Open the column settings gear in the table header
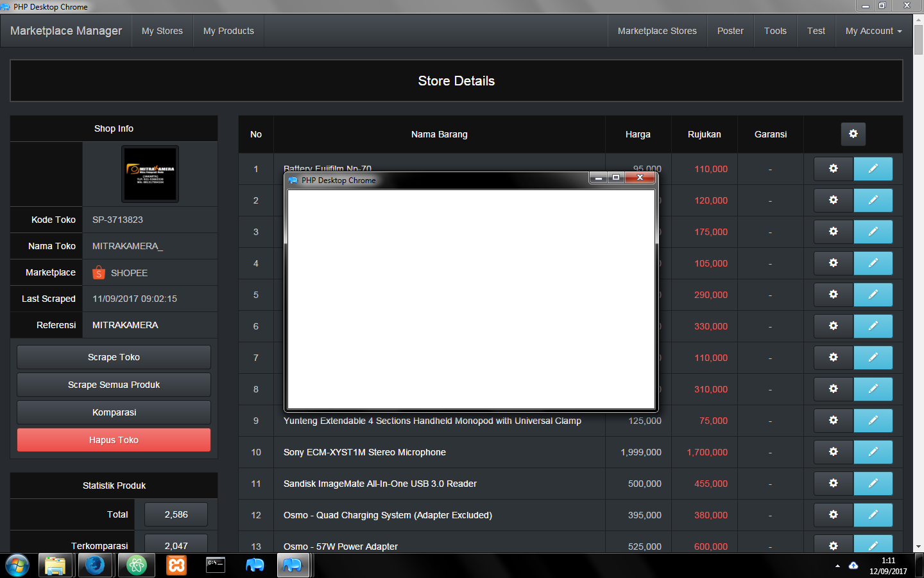 (853, 134)
